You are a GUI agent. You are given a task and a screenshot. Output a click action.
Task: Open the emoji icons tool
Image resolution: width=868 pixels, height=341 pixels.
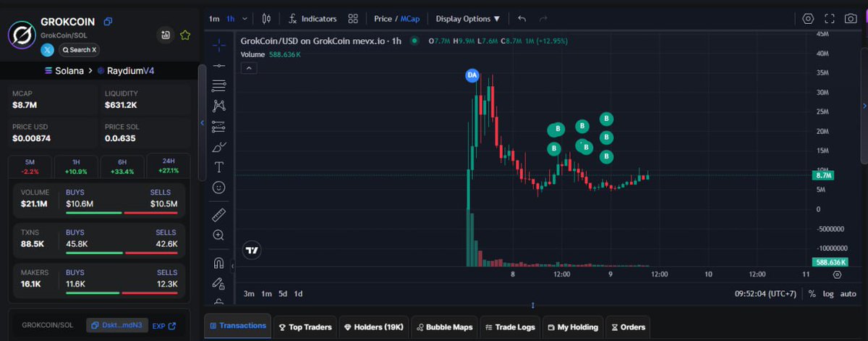[219, 188]
